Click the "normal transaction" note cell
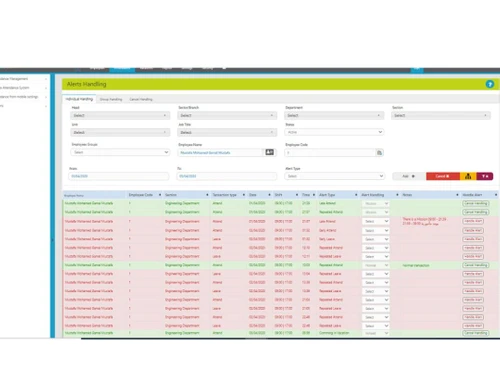 (416, 265)
